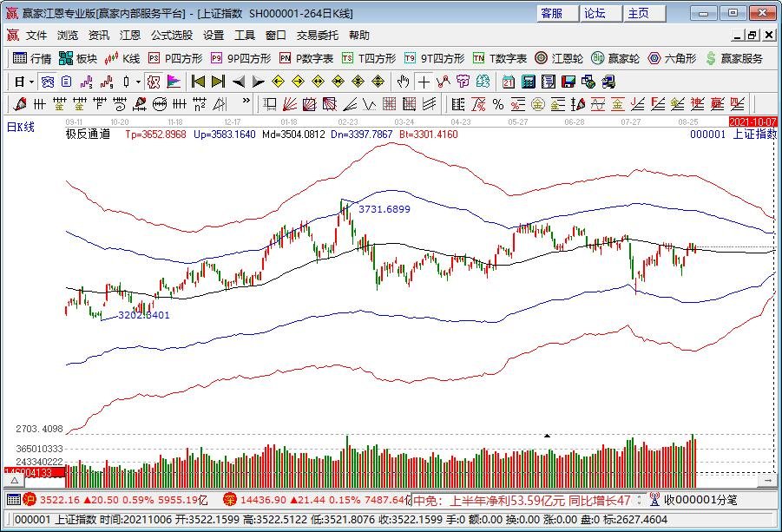Open the 江恩轮 Gann wheel
Image resolution: width=782 pixels, height=532 pixels.
pos(559,58)
